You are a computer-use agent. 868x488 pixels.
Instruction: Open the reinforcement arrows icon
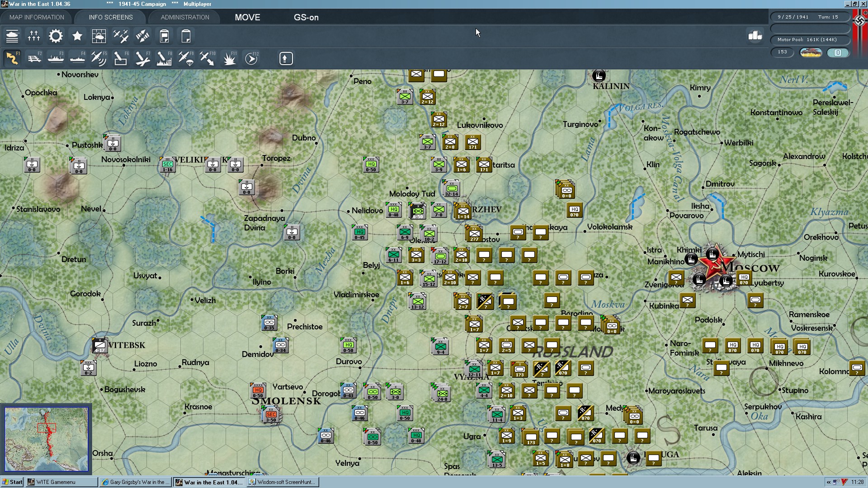[142, 36]
